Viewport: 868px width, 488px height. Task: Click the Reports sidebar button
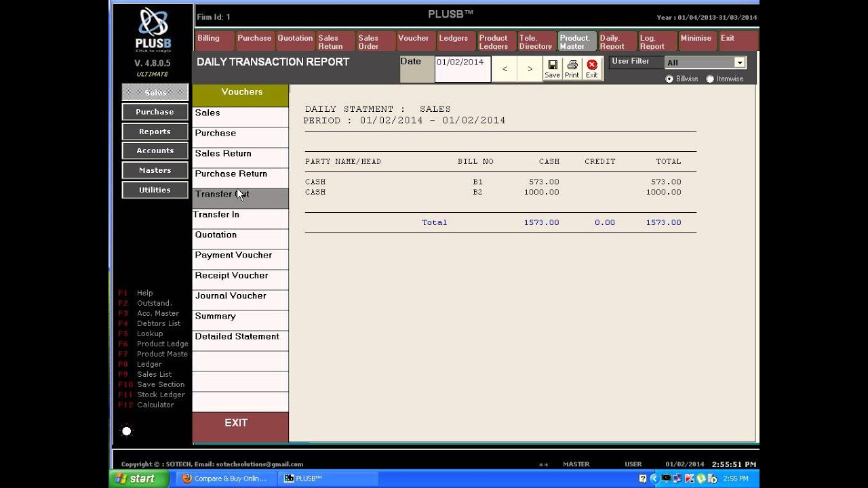click(x=155, y=131)
